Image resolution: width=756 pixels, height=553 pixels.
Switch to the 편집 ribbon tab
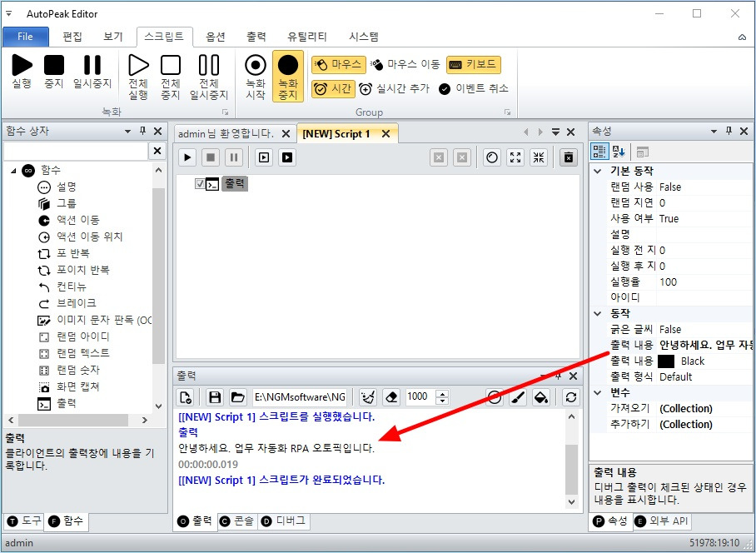click(x=72, y=37)
